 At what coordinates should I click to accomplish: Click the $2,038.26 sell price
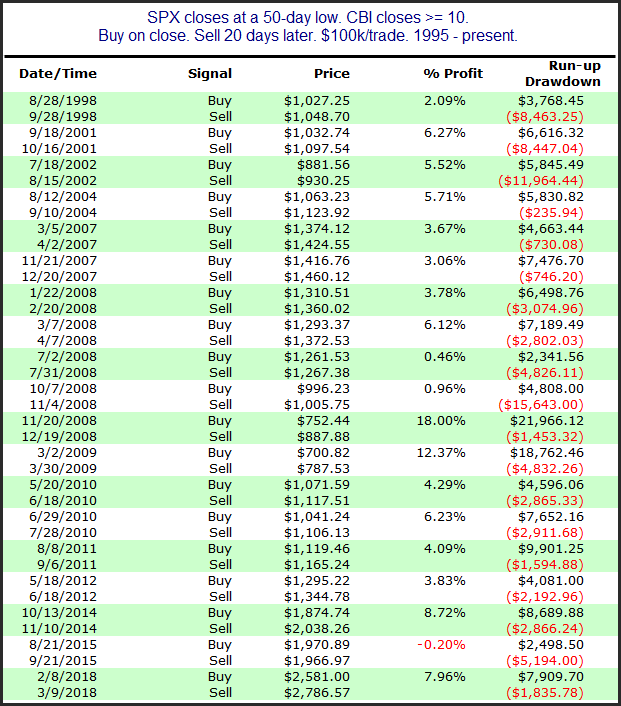click(317, 629)
